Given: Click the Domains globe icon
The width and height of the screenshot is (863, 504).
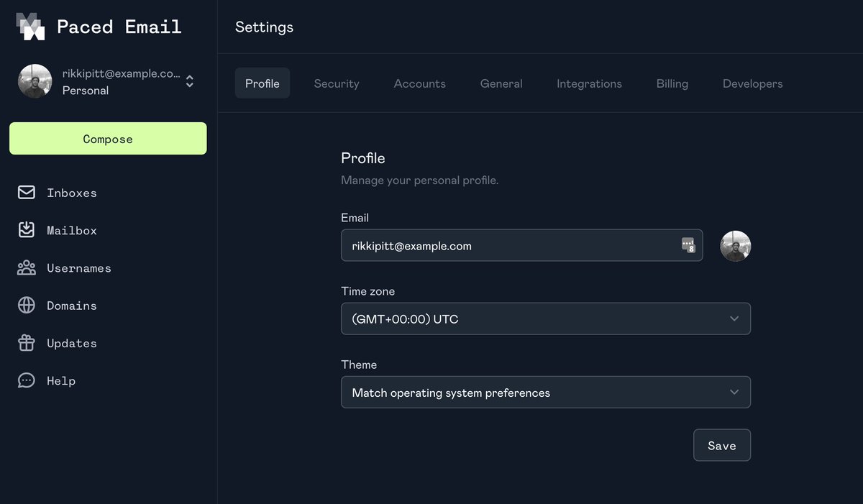Looking at the screenshot, I should click(26, 305).
